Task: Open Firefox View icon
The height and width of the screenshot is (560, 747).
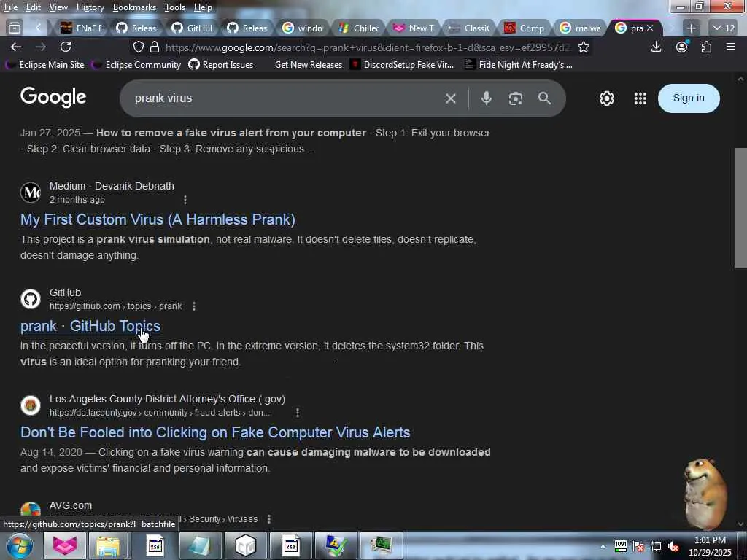Action: (x=15, y=28)
